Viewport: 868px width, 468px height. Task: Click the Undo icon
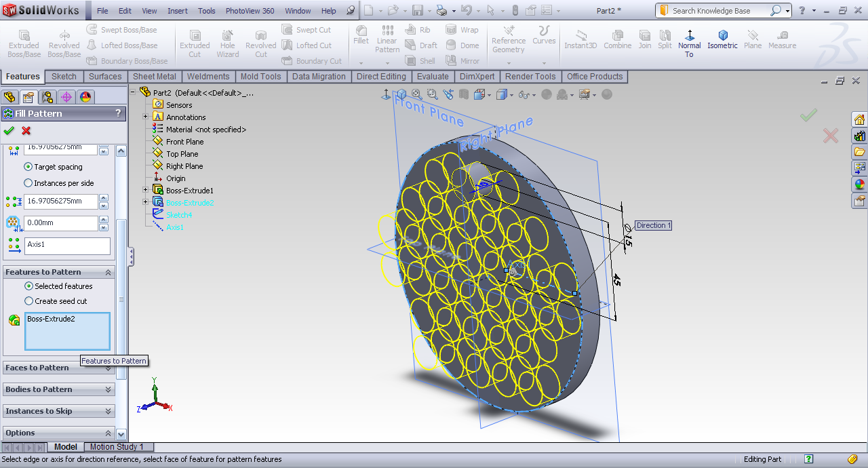(x=466, y=10)
